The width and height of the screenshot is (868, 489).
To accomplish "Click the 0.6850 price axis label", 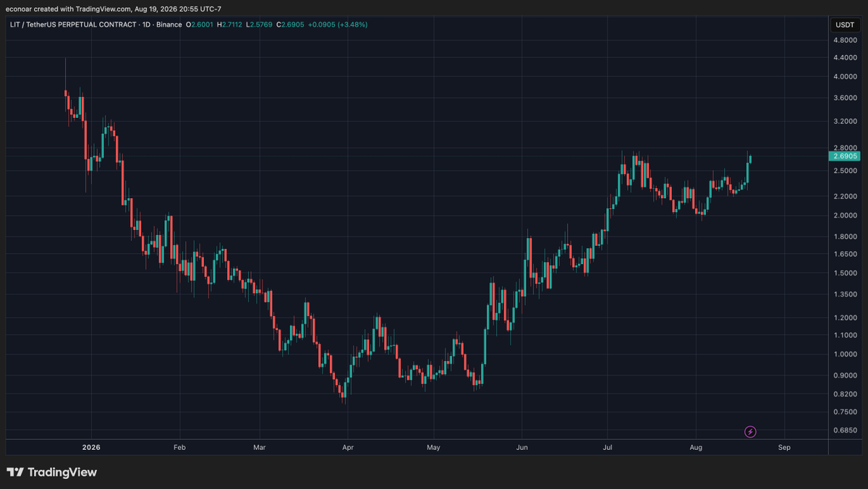I will point(845,430).
